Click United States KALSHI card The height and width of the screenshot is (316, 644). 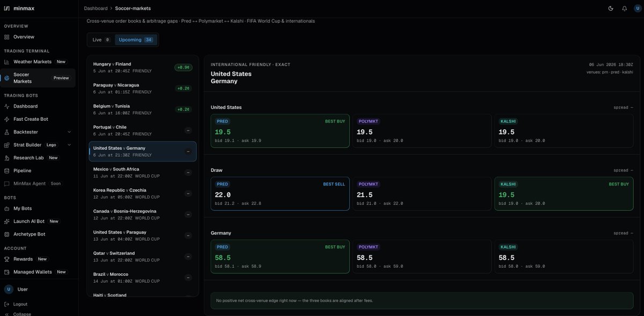[563, 130]
